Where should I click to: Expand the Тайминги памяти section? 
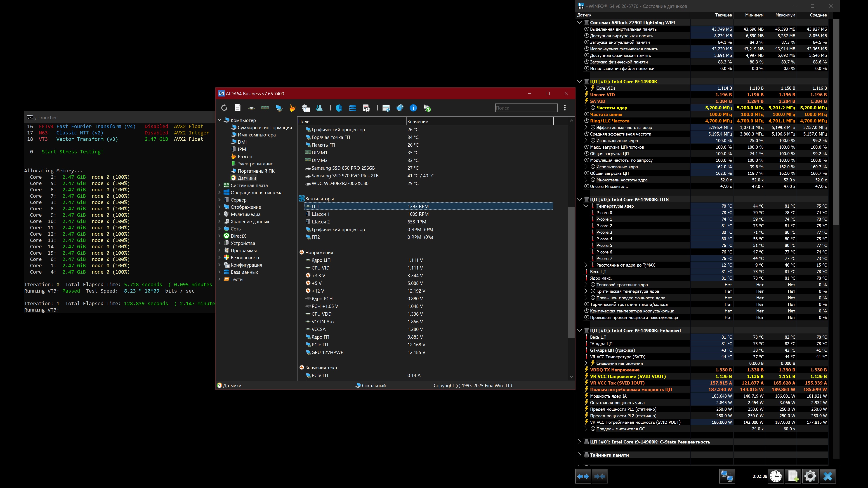click(579, 455)
